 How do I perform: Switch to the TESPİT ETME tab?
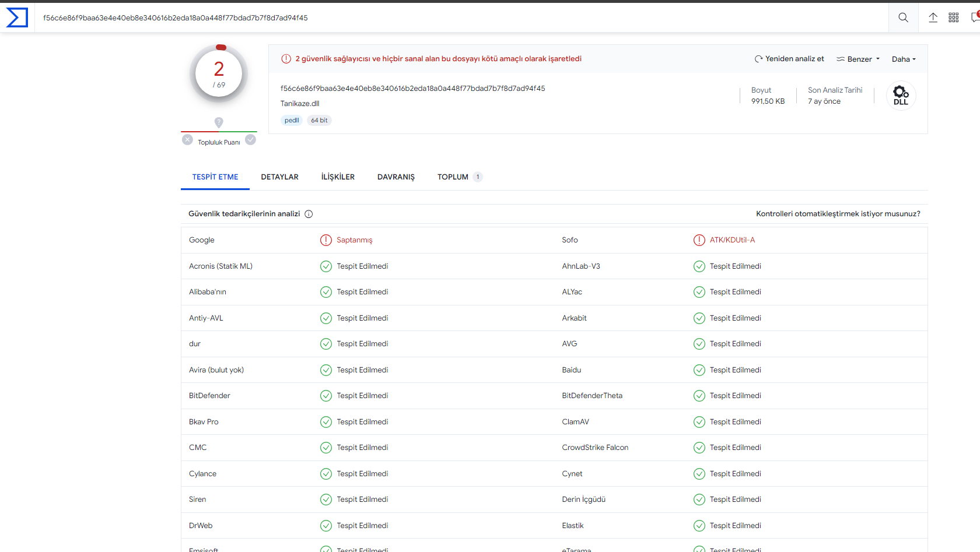215,177
